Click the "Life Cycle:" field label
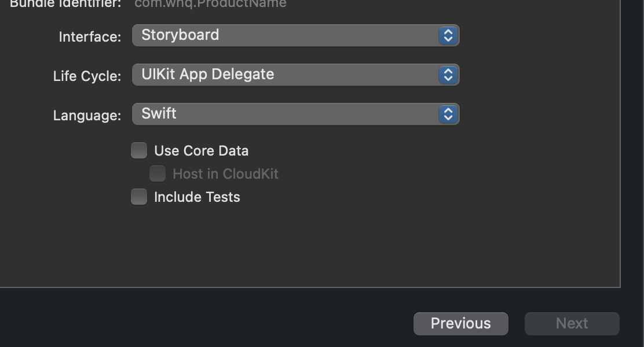Screen dimensions: 644x347 [x=87, y=76]
